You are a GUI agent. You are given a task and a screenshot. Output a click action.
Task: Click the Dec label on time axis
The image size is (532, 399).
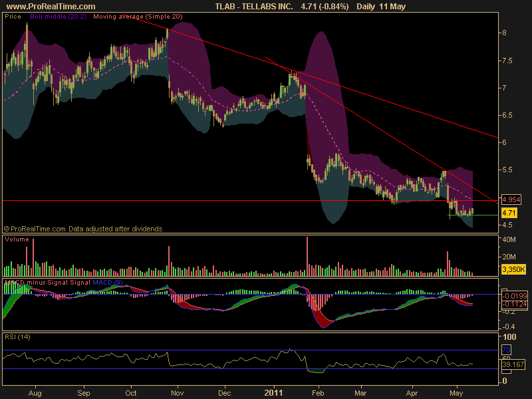point(224,393)
